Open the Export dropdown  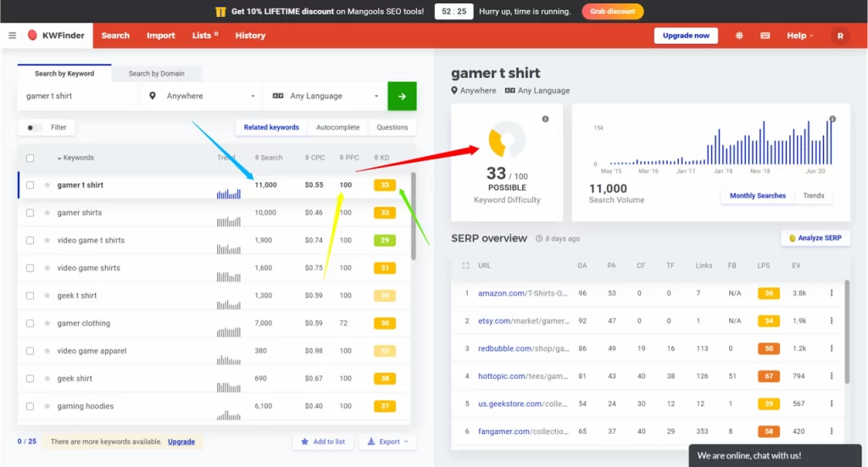click(388, 442)
